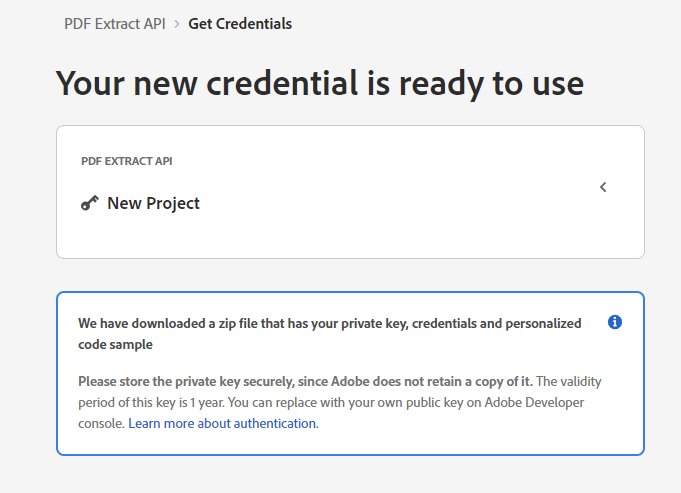Go back to PDF Extract API breadcrumb
This screenshot has width=681, height=493.
click(x=115, y=24)
